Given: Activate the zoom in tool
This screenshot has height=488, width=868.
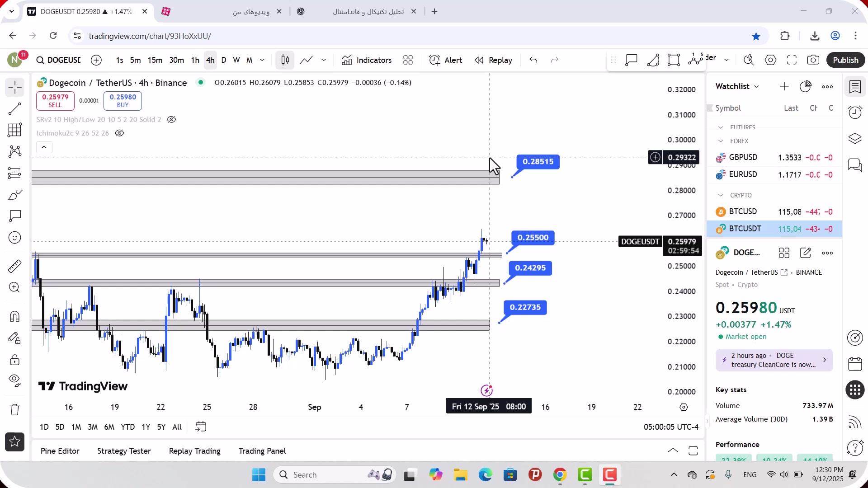Looking at the screenshot, I should point(15,287).
